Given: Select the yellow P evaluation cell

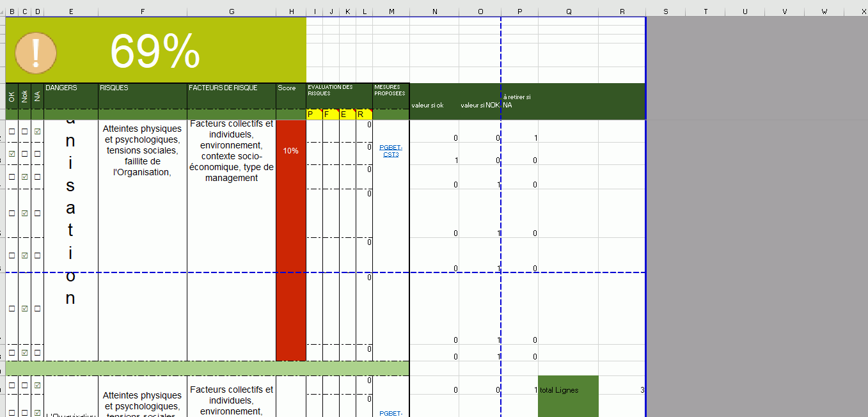Looking at the screenshot, I should coord(311,114).
